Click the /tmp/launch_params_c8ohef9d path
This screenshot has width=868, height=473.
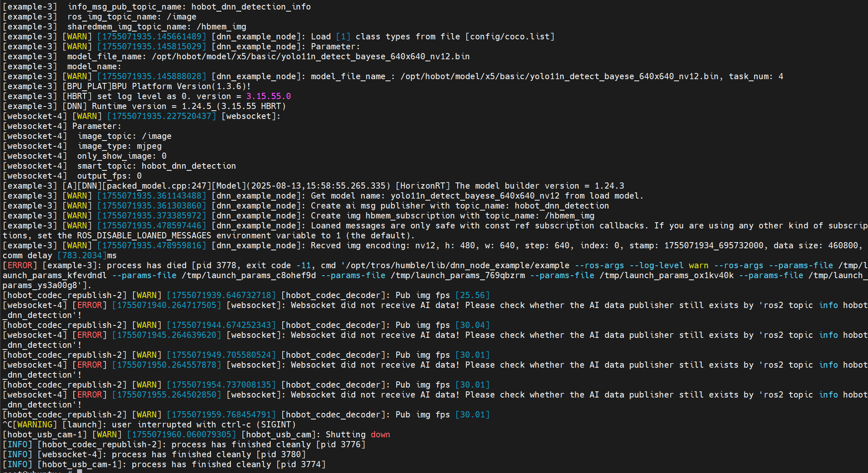pyautogui.click(x=249, y=275)
